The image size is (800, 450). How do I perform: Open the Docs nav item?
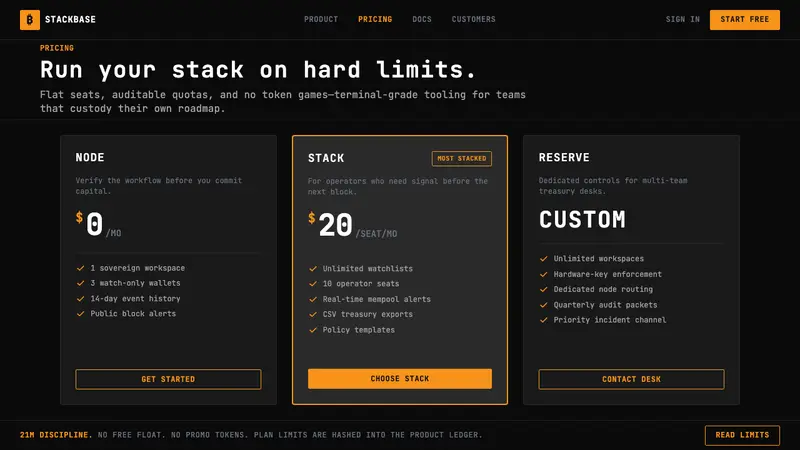pyautogui.click(x=422, y=19)
